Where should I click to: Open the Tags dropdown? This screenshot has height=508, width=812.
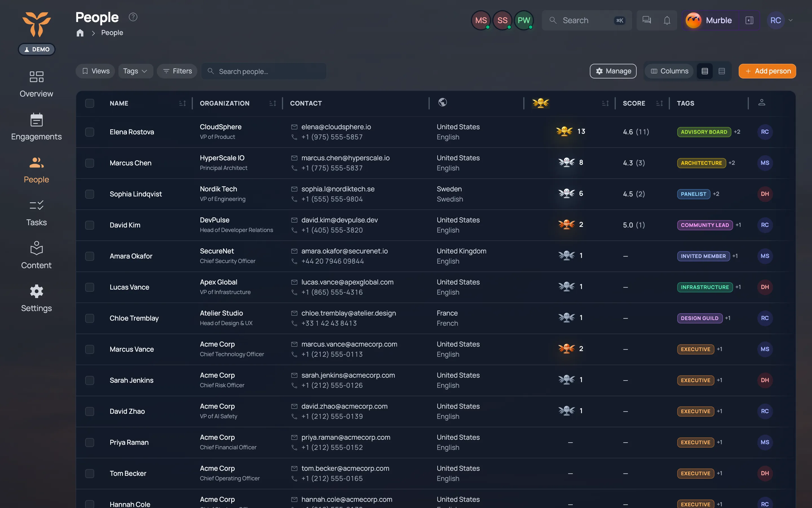click(136, 71)
